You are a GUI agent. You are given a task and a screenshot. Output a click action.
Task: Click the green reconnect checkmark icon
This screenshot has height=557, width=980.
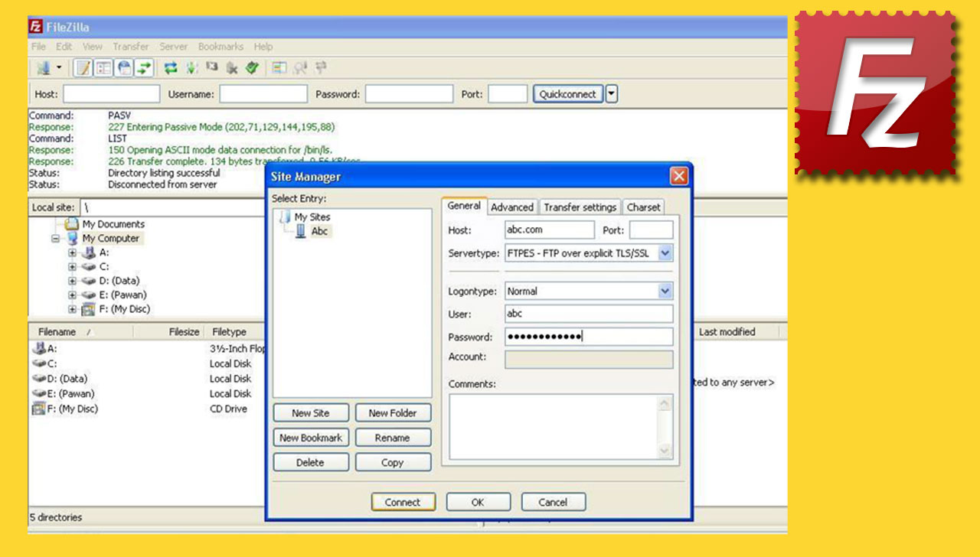coord(253,67)
